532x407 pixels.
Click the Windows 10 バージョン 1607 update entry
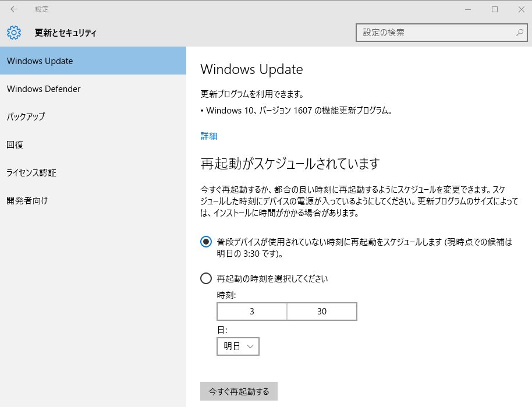[296, 111]
